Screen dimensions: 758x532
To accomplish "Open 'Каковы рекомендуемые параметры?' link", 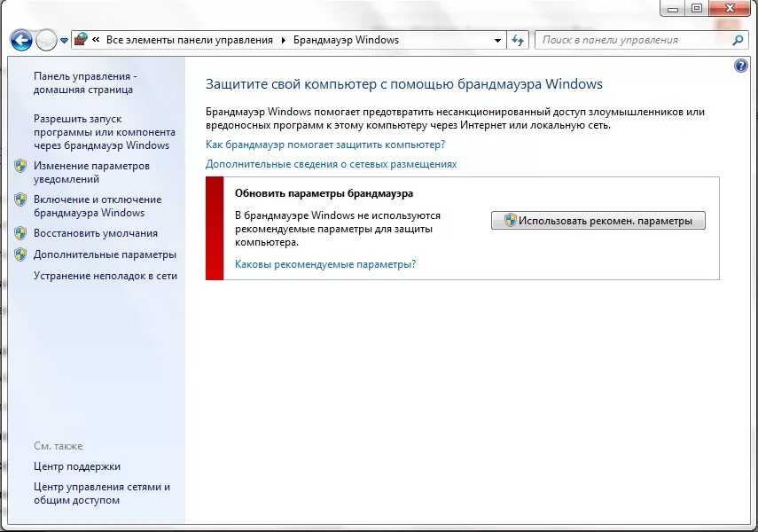I will 325,264.
